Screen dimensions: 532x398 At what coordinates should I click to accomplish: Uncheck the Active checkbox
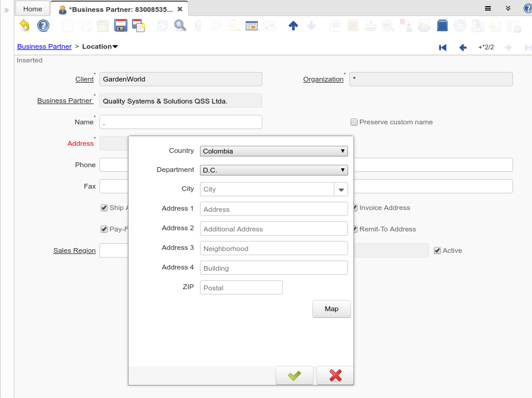click(437, 250)
